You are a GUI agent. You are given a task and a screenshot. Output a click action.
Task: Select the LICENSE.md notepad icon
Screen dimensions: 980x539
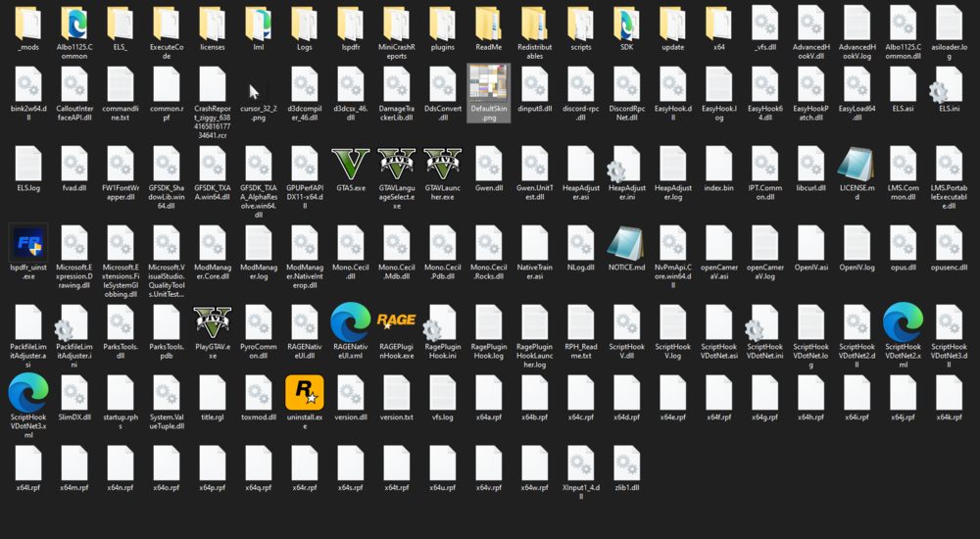click(x=857, y=164)
